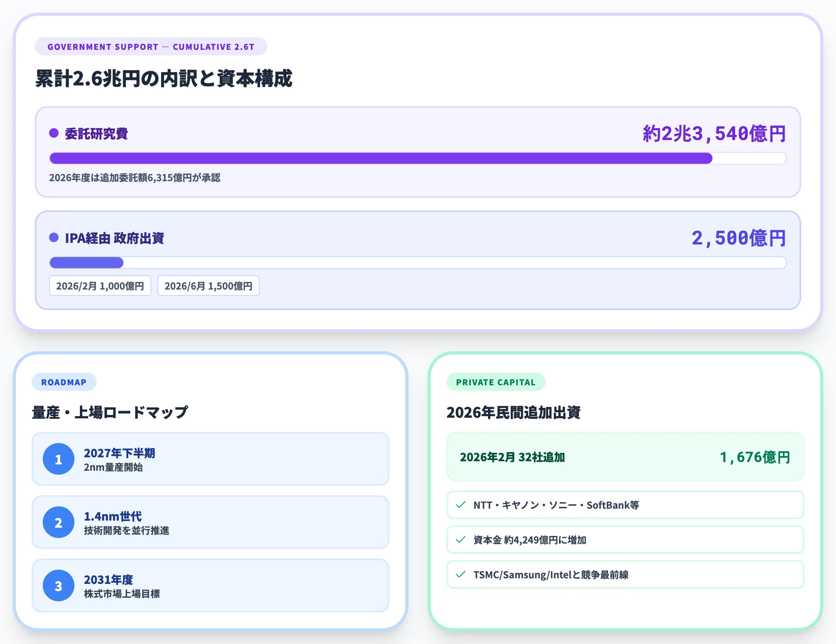This screenshot has height=644, width=836.
Task: Click the NTT・キヤノン・ソニー・SoftBank等 row
Action: pos(625,505)
